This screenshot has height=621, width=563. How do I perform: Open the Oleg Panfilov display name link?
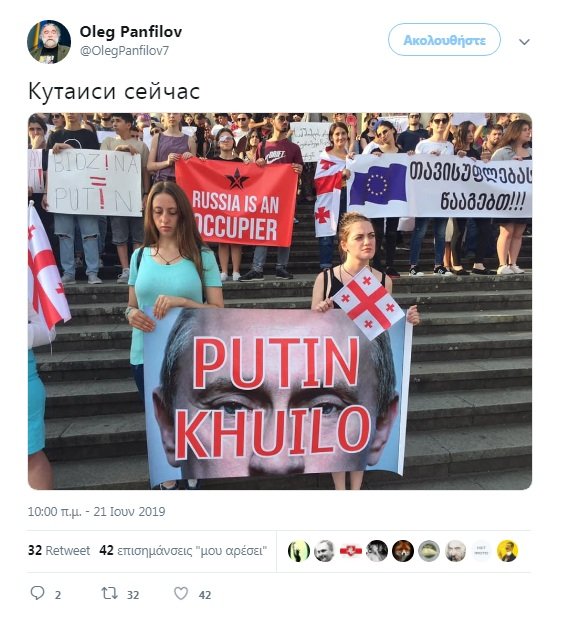[x=131, y=32]
